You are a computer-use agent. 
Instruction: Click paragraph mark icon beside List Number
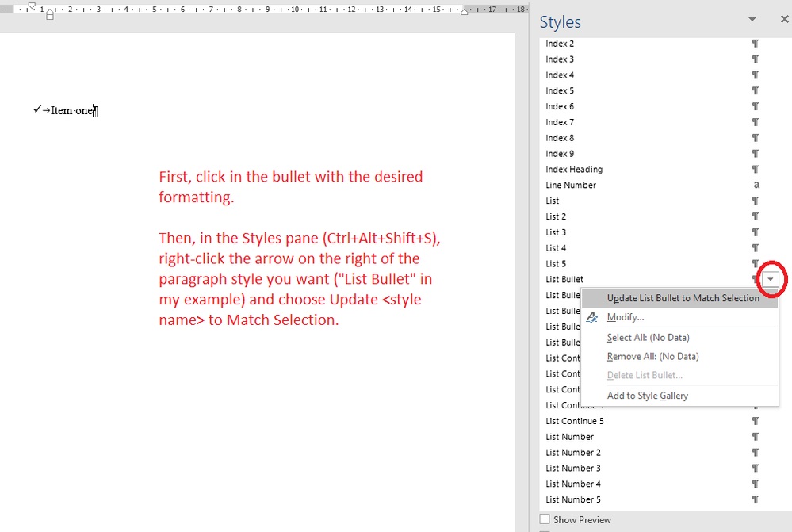[755, 437]
